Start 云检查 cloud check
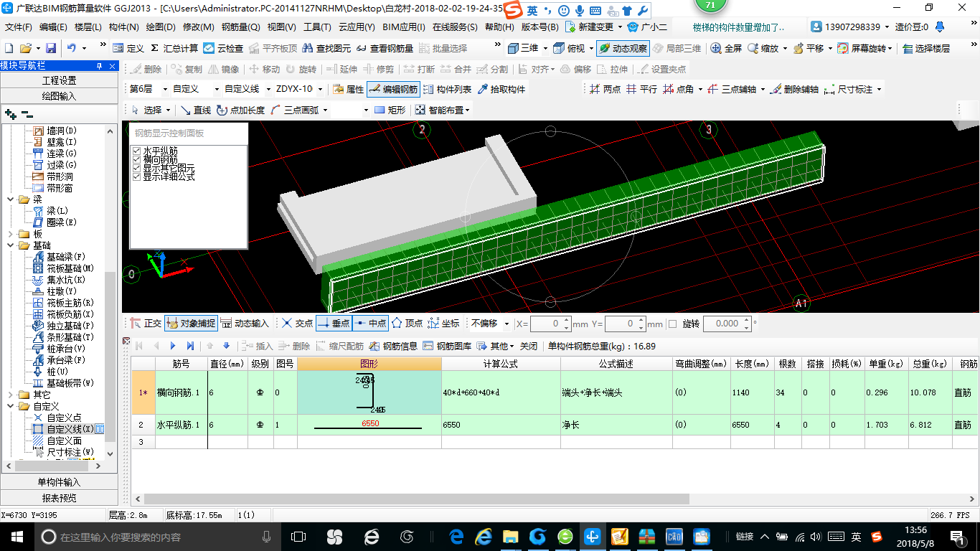The image size is (980, 551). (223, 48)
